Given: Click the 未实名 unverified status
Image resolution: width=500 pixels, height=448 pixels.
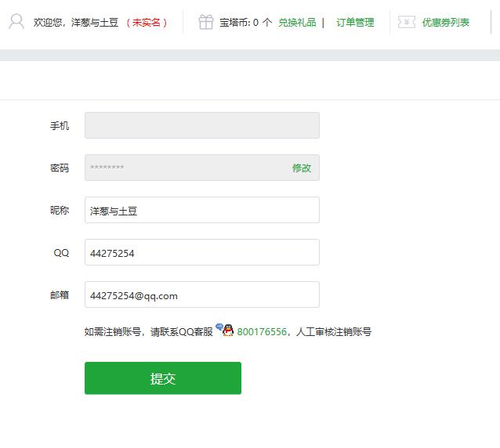Looking at the screenshot, I should tap(147, 23).
